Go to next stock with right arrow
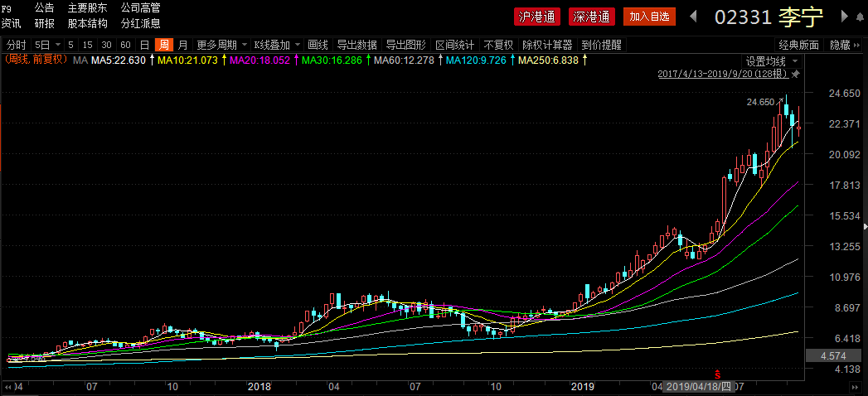This screenshot has height=396, width=868. coord(844,17)
